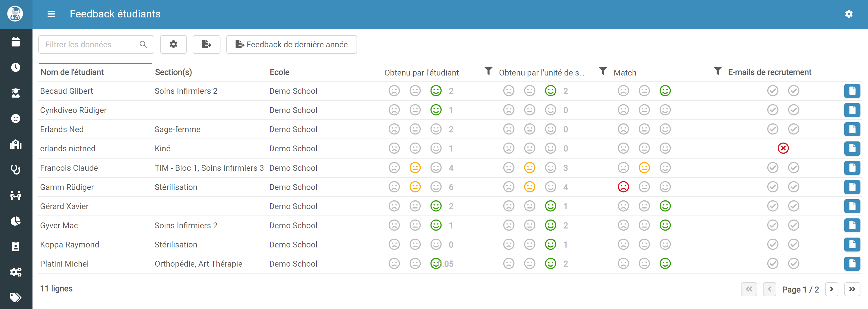Click Obtenu par l'étudiant column header
868x309 pixels.
[421, 73]
